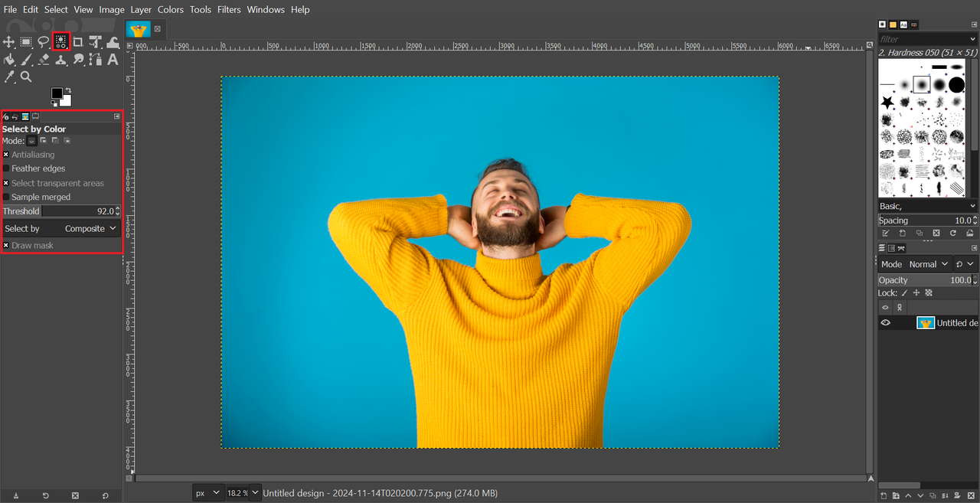The width and height of the screenshot is (980, 503).
Task: Click Create new layer icon in Layers panel
Action: click(x=884, y=497)
